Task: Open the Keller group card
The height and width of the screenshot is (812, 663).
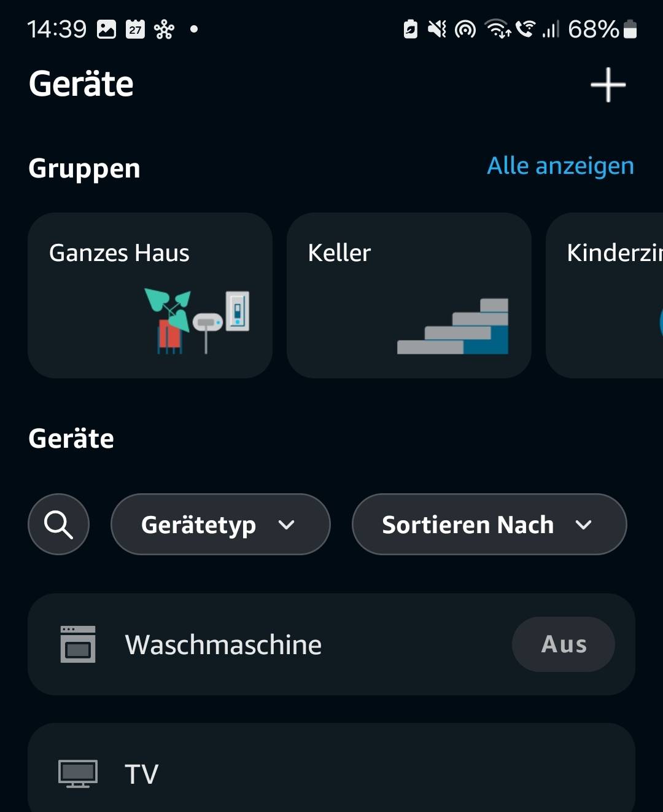Action: pos(409,295)
